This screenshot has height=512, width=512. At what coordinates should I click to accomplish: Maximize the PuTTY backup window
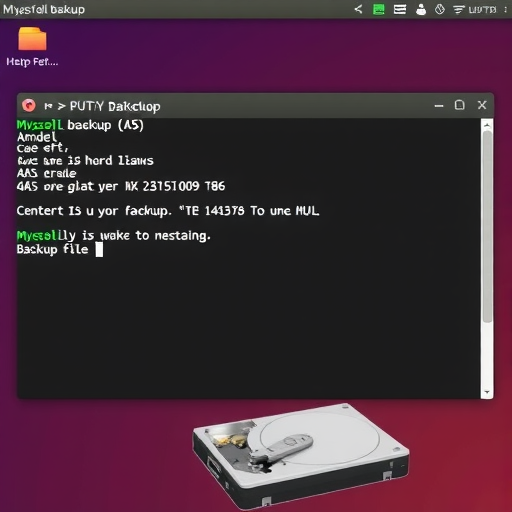[x=460, y=105]
